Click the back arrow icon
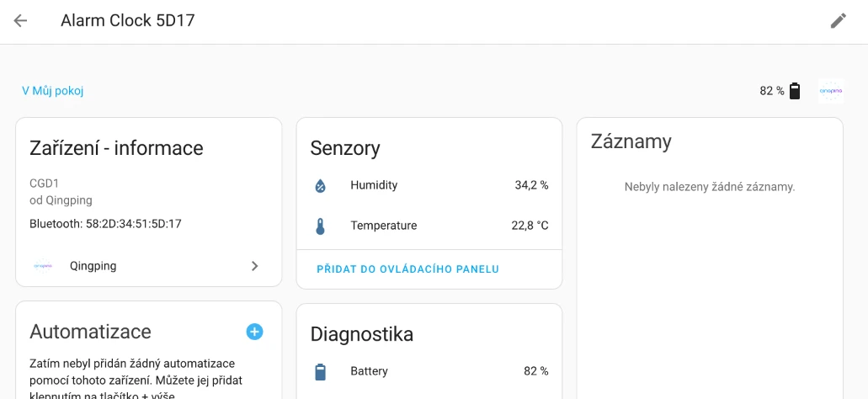 pos(20,21)
